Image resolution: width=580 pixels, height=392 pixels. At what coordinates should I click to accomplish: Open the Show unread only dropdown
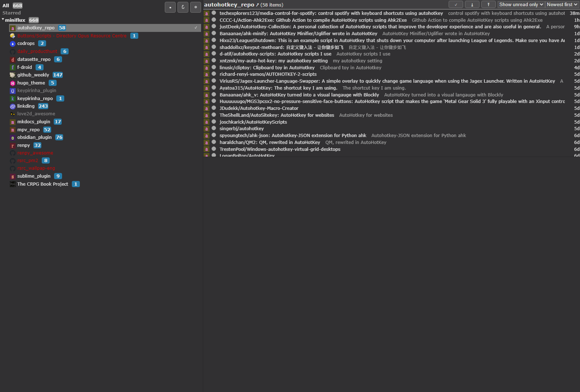[x=521, y=4]
